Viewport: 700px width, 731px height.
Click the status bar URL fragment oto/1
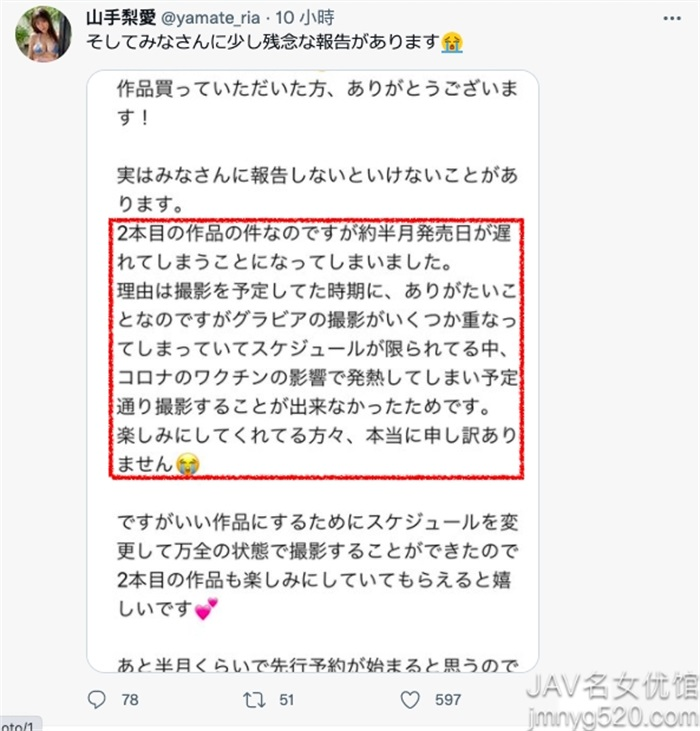click(x=17, y=725)
